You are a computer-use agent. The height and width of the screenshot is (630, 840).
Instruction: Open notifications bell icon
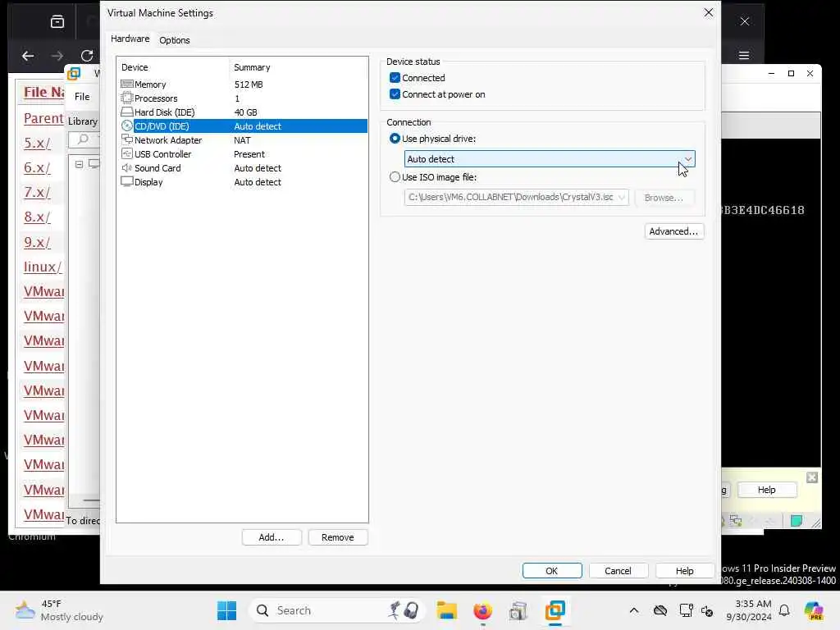click(x=784, y=610)
